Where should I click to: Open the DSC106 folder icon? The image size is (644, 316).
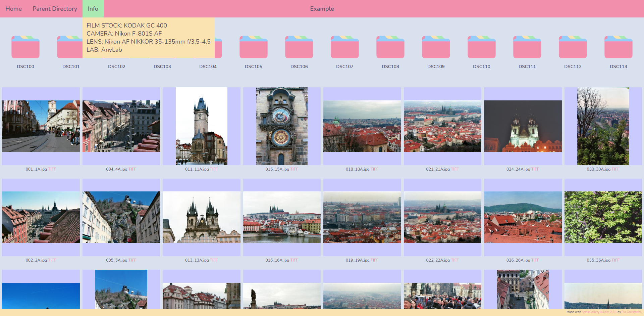pos(299,47)
